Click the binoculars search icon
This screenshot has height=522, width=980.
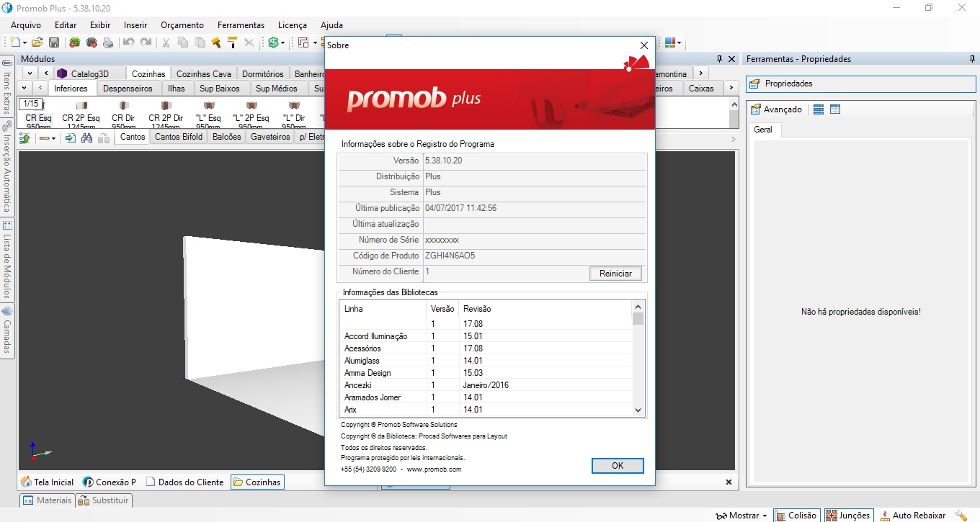tap(86, 137)
